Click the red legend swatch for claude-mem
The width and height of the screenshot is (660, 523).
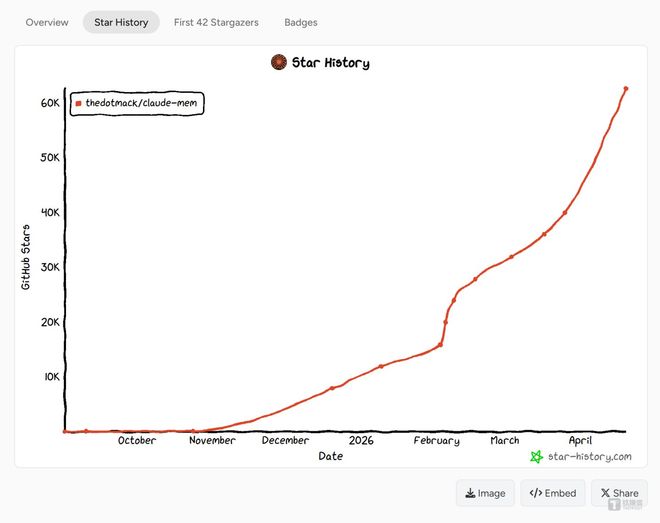[79, 103]
